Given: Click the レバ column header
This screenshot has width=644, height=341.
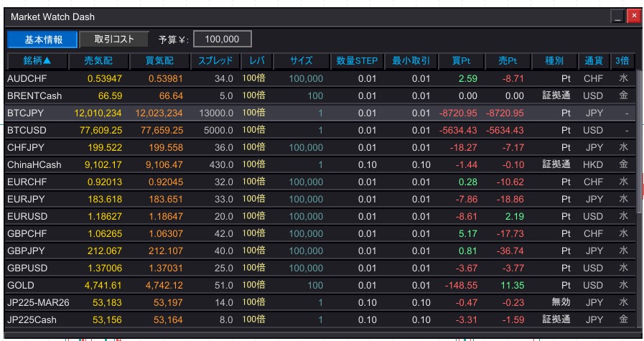Looking at the screenshot, I should [254, 61].
